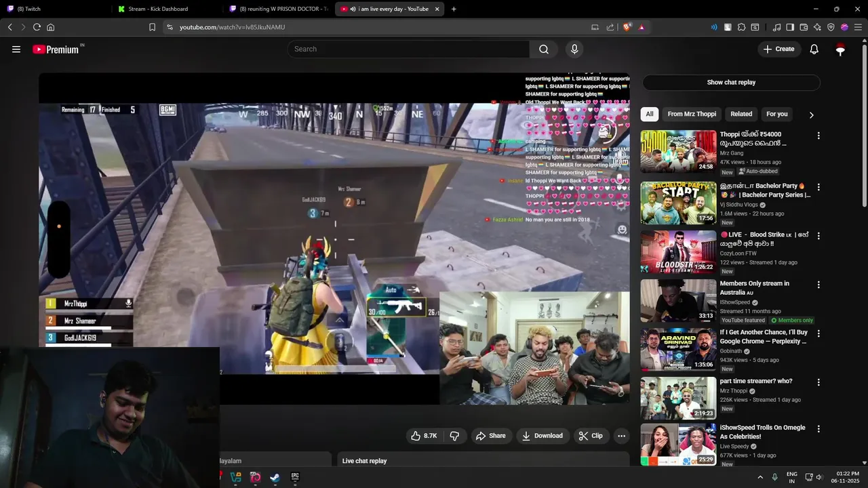
Task: Like the video with 8.7K likes
Action: point(424,436)
